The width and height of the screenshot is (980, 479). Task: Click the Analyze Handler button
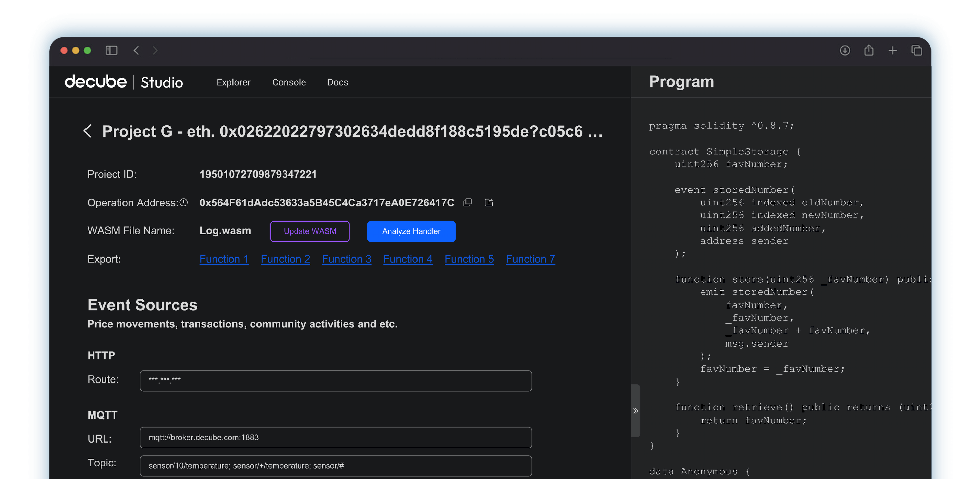411,231
